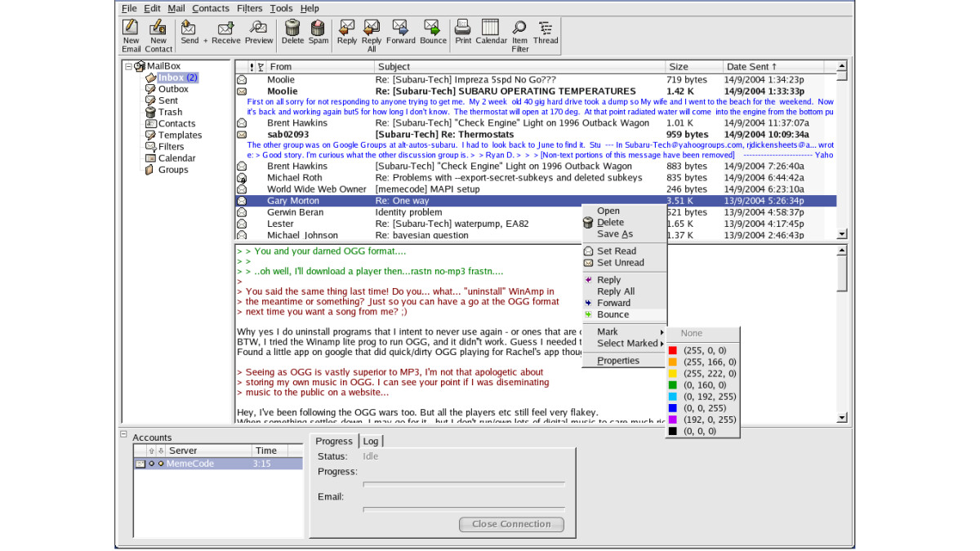The height and width of the screenshot is (551, 980).
Task: Open the Help menu
Action: 310,8
